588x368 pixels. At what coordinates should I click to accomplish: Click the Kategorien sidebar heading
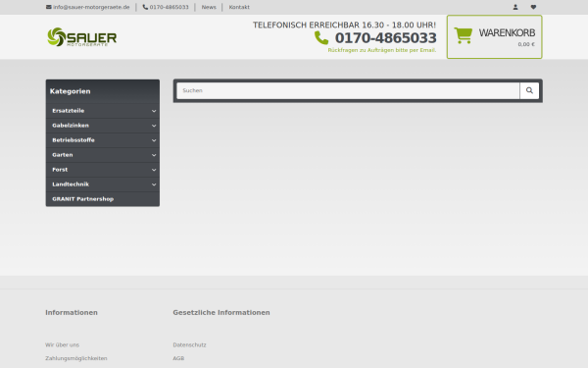(71, 91)
